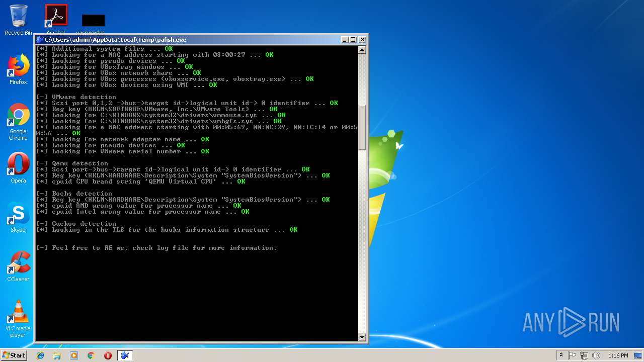
Task: Open Opera from the taskbar
Action: (x=108, y=355)
